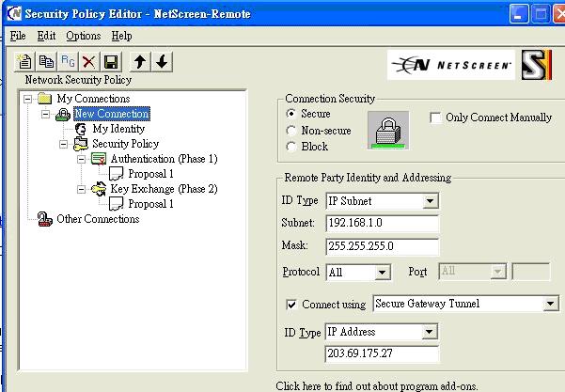Open the Protocol dropdown set to All
Viewport: 565px width, 392px height.
point(382,273)
